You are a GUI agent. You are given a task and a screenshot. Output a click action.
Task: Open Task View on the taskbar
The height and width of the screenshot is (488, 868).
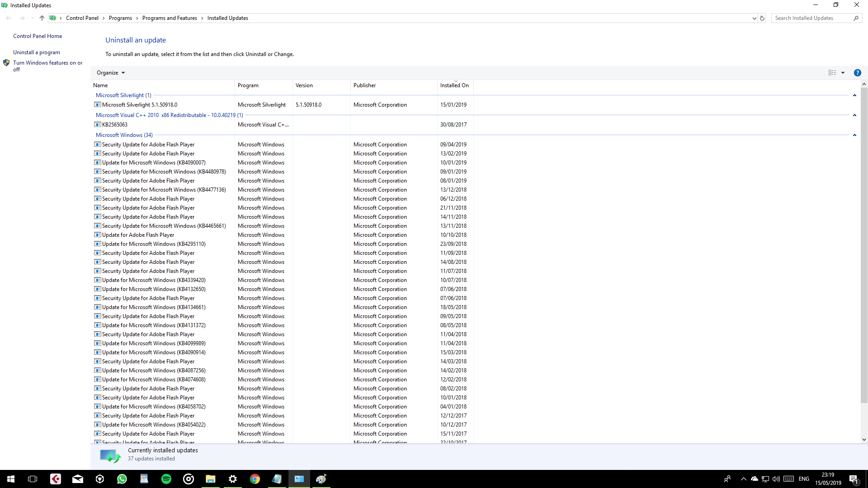33,479
